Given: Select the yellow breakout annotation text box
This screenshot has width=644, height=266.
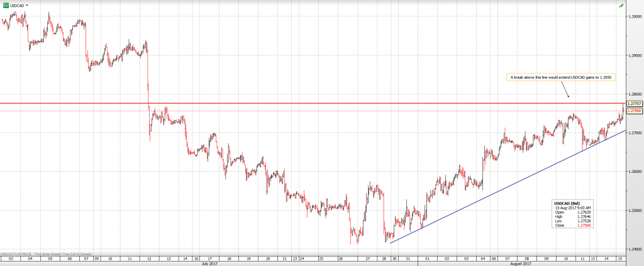Looking at the screenshot, I should [x=560, y=77].
